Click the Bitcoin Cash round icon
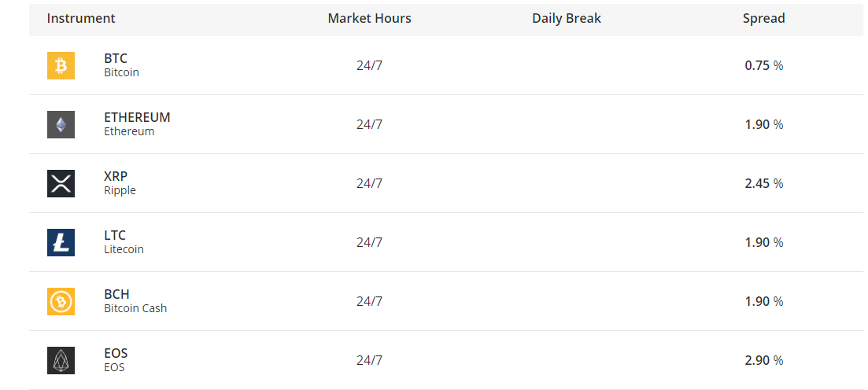 (x=61, y=301)
